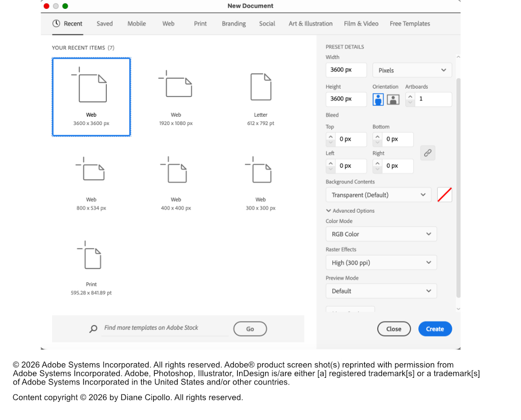521x420 pixels.
Task: Collapse Advanced Options section
Action: click(350, 211)
